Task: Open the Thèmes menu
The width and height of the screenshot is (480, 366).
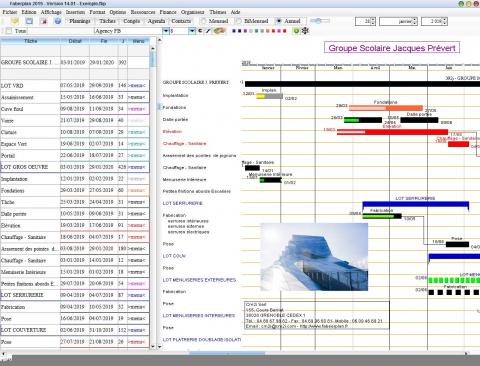Action: (218, 12)
